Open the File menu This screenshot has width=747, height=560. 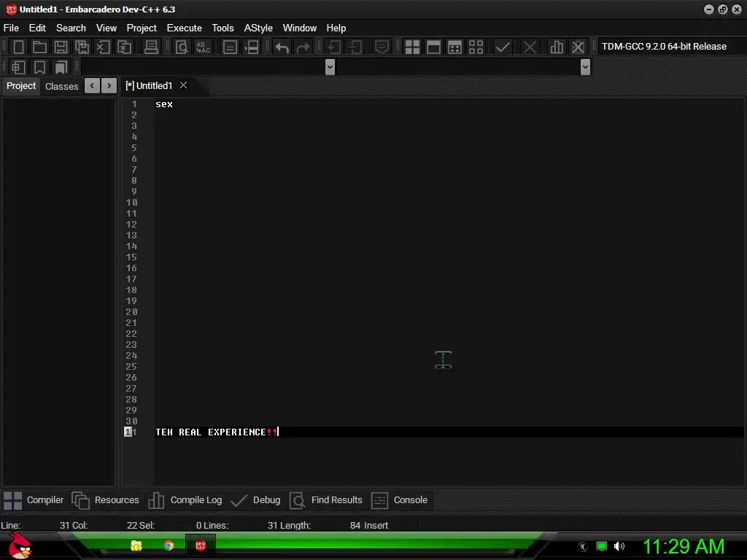click(x=11, y=28)
